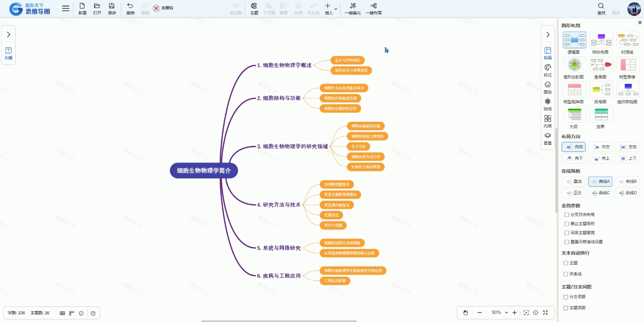Check the 同级主题等宽 option
The height and width of the screenshot is (322, 644).
pos(567,233)
